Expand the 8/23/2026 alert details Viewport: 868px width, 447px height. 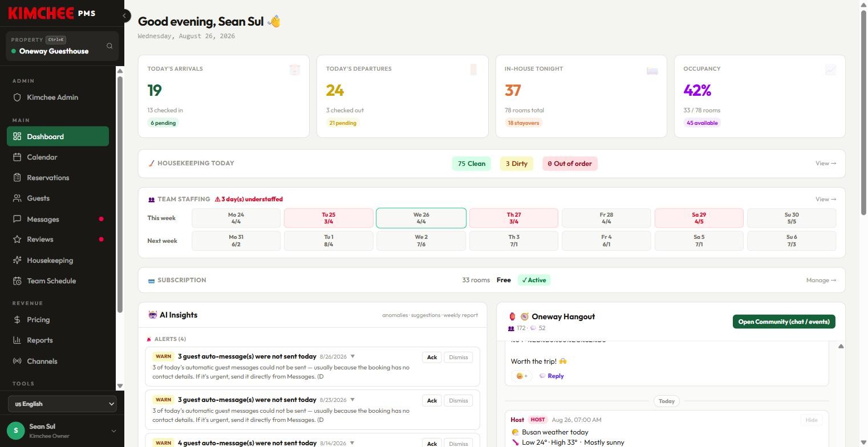[352, 400]
